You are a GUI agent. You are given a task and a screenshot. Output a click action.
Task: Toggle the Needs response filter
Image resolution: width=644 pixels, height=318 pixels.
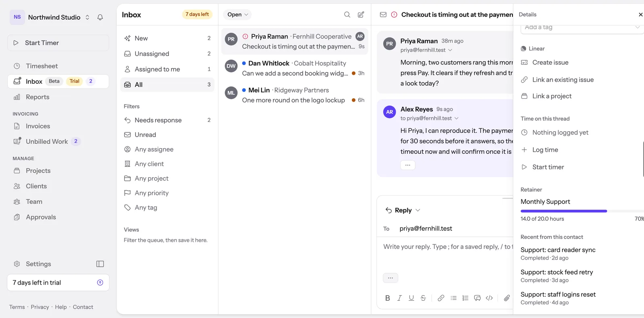click(x=167, y=120)
